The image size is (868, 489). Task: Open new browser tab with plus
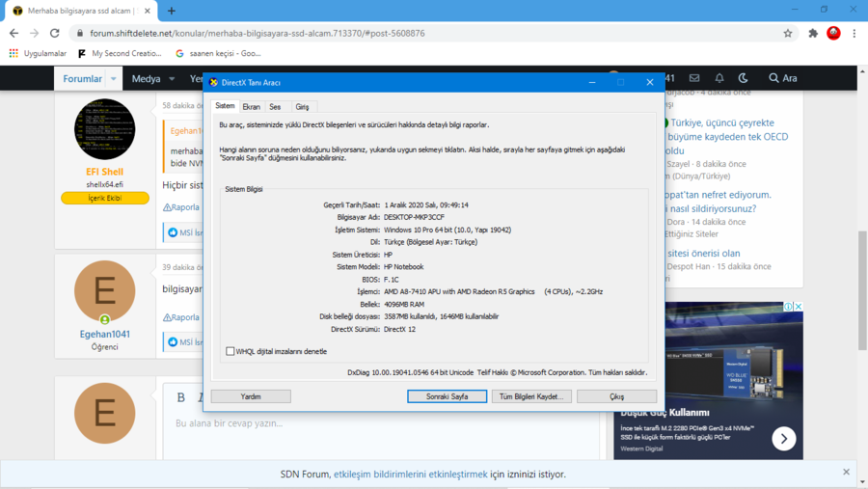pos(172,11)
